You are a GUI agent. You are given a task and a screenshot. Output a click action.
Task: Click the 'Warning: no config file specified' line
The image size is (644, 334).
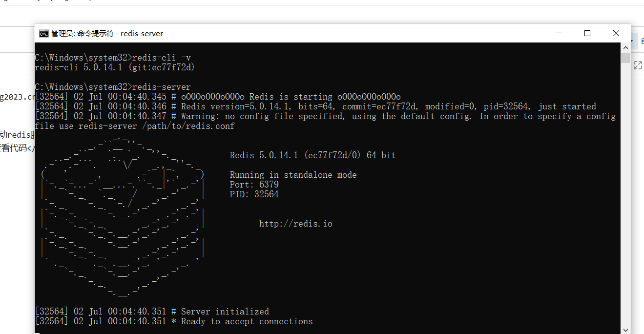click(325, 116)
